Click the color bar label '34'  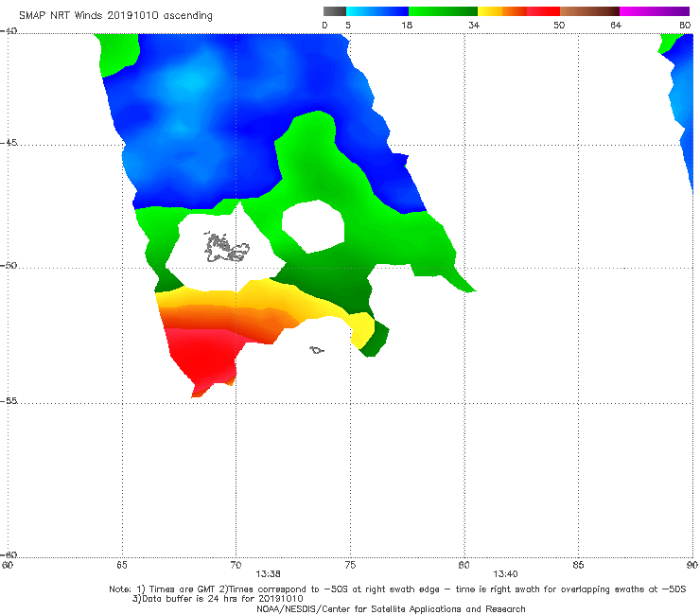474,26
